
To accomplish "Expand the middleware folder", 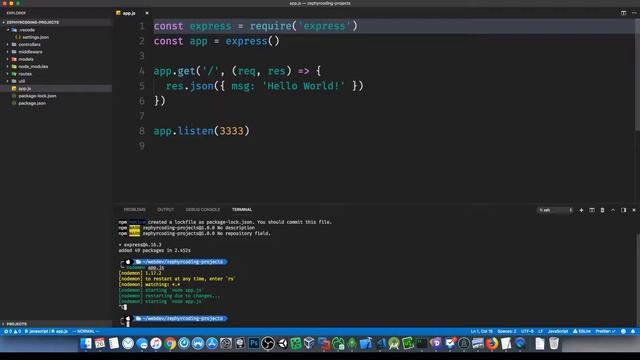I will [x=56, y=52].
